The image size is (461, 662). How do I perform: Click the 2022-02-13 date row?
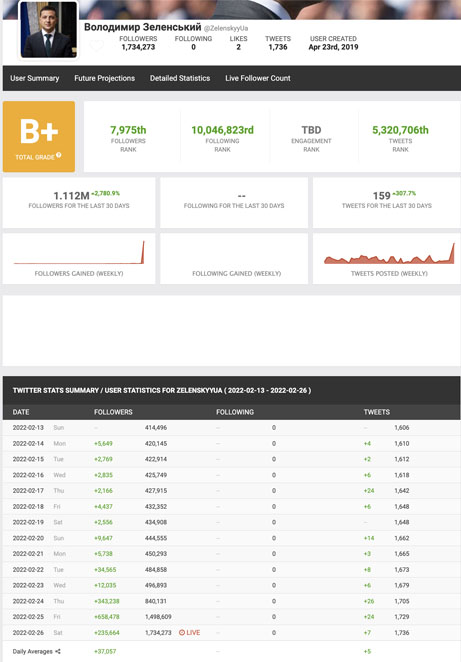pyautogui.click(x=231, y=428)
